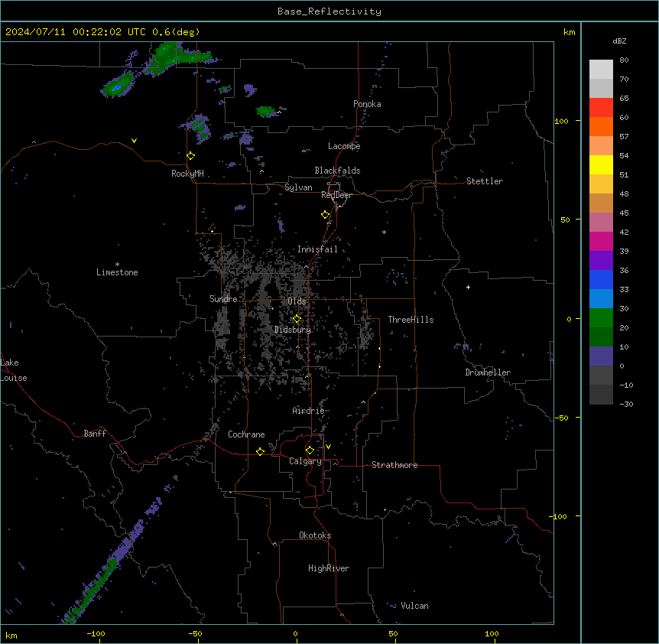Image resolution: width=659 pixels, height=644 pixels.
Task: Click the Banff label
Action: (95, 434)
